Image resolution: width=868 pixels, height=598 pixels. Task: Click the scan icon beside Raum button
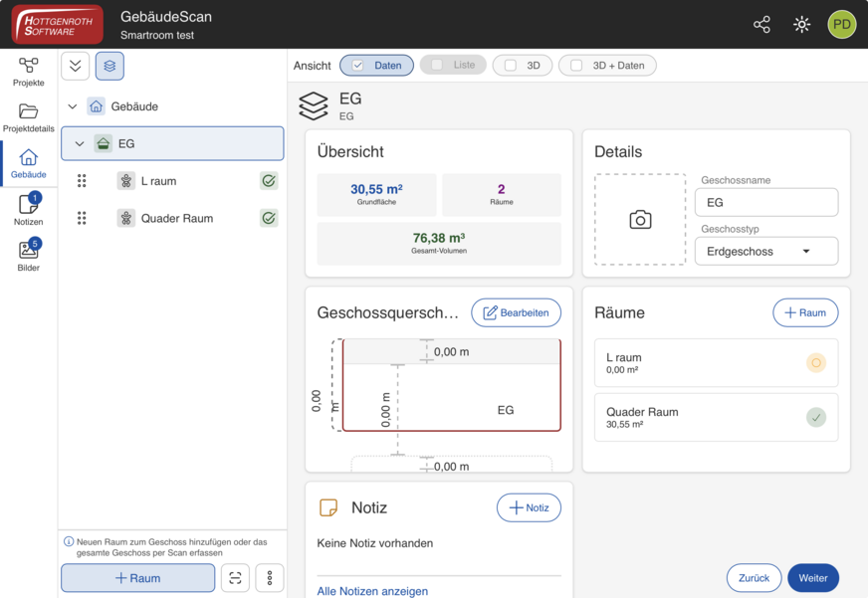coord(235,578)
